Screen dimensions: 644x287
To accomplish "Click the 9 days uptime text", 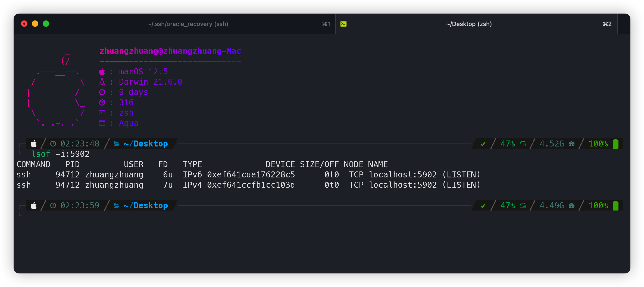I will 134,92.
